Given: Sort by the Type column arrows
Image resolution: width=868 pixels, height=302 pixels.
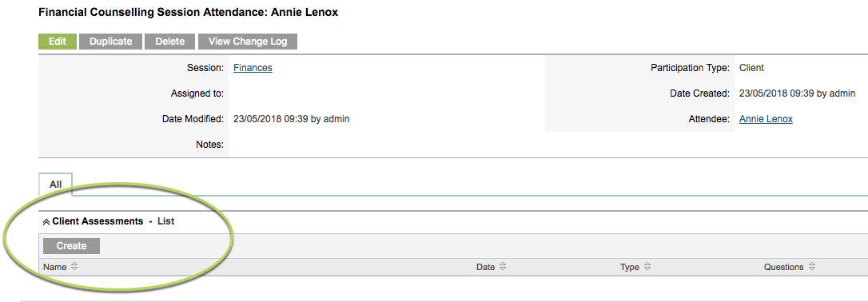Looking at the screenshot, I should point(647,267).
